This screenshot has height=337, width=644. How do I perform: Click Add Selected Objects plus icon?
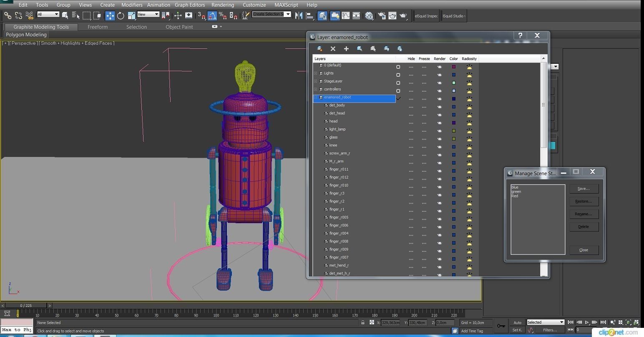click(346, 48)
